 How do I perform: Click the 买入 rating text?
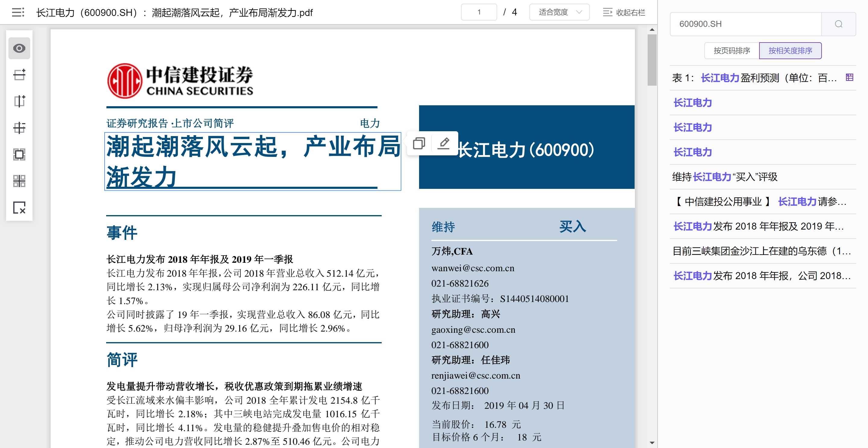point(573,227)
